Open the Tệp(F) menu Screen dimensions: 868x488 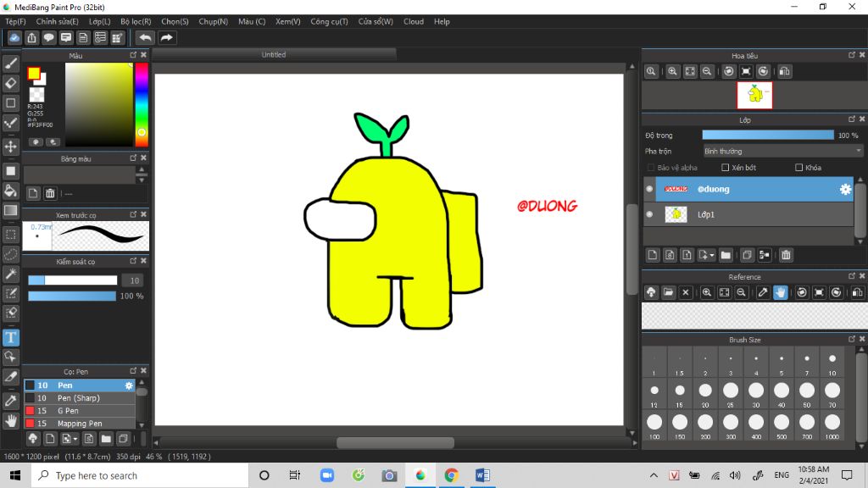15,21
